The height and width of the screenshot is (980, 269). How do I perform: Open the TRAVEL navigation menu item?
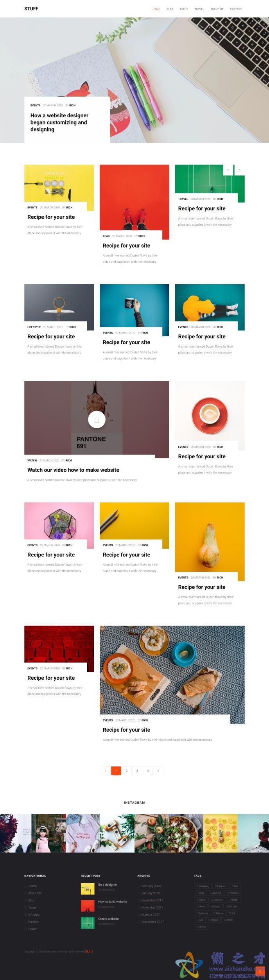[x=199, y=9]
